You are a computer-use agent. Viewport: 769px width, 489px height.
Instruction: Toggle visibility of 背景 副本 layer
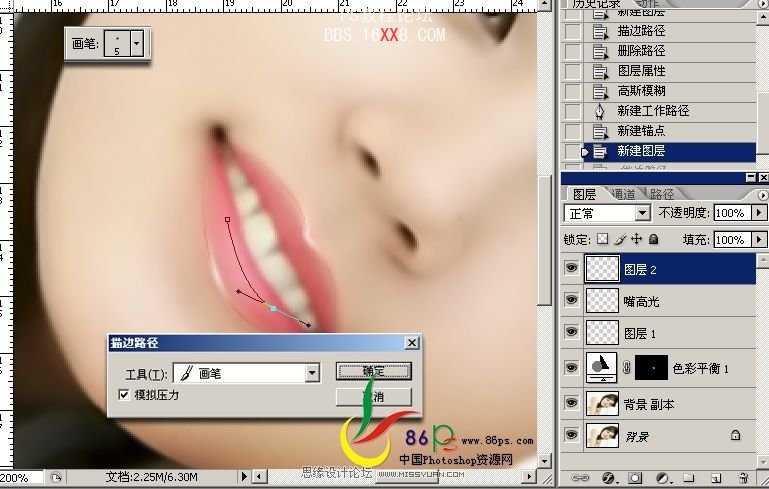tap(572, 403)
